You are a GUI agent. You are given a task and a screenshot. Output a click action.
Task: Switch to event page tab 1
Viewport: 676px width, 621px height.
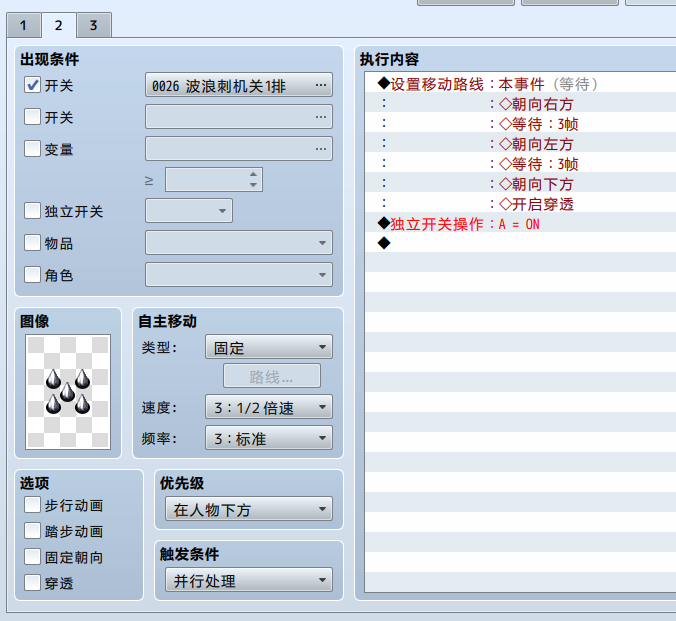tap(24, 25)
